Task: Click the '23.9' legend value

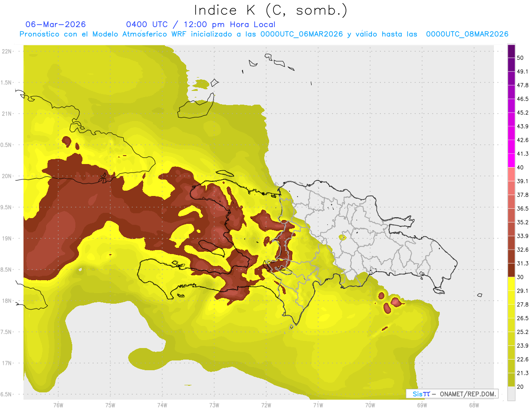Action: pyautogui.click(x=522, y=345)
